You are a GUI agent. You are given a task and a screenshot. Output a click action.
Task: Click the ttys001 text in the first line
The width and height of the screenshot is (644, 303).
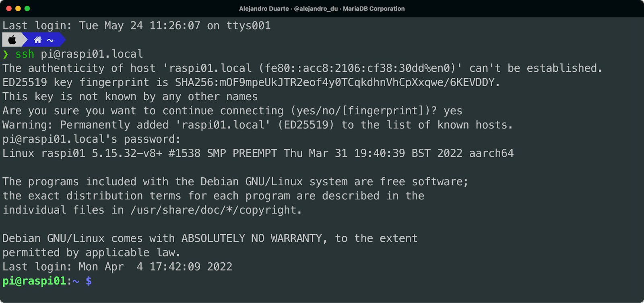tap(248, 26)
